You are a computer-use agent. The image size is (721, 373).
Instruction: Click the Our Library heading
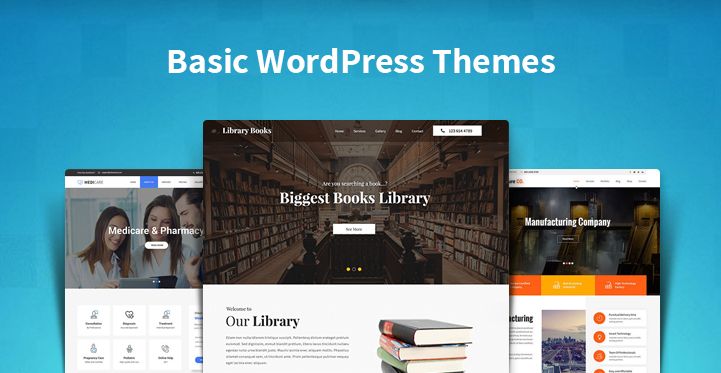tap(262, 321)
